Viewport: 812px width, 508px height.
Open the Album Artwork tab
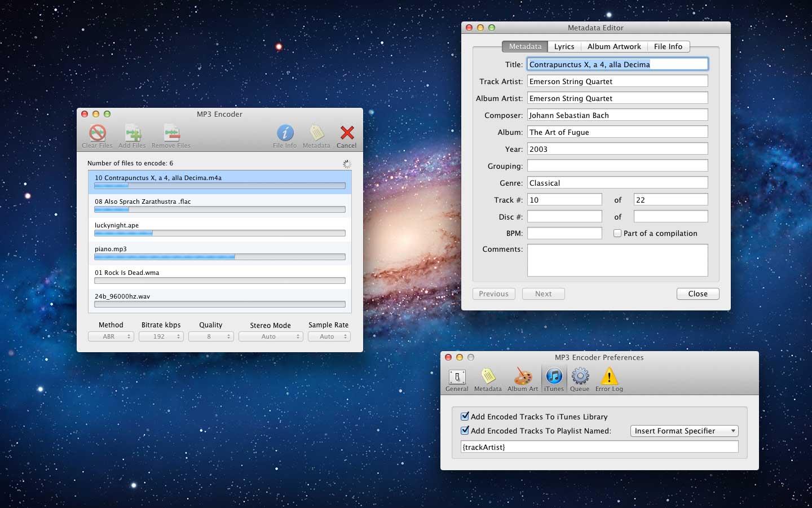click(x=614, y=46)
